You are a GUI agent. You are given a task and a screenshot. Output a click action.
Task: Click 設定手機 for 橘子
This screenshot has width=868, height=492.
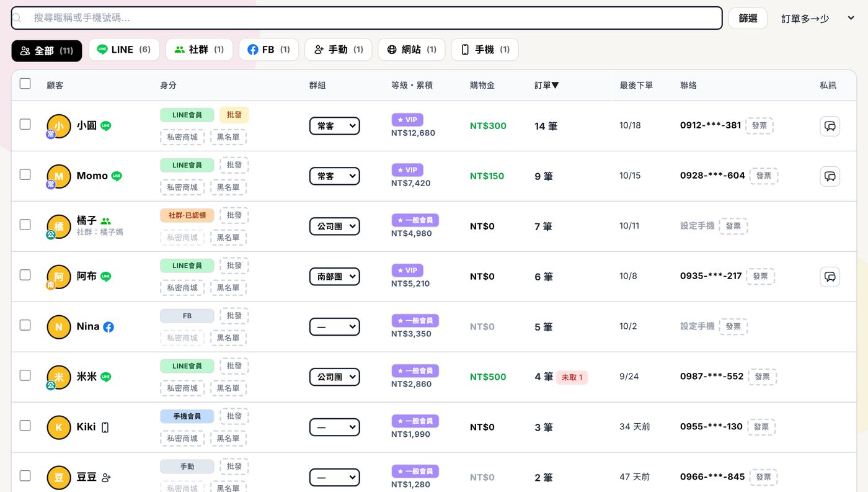pos(697,226)
